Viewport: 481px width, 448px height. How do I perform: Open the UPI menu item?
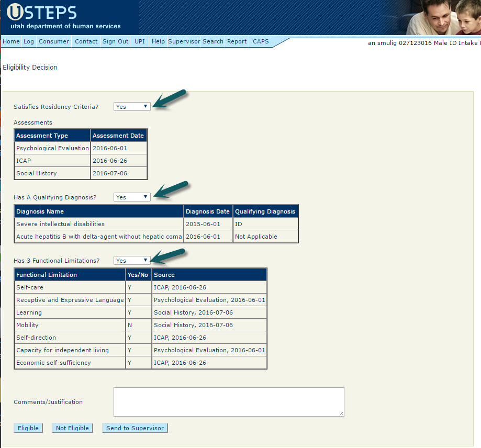(x=140, y=42)
